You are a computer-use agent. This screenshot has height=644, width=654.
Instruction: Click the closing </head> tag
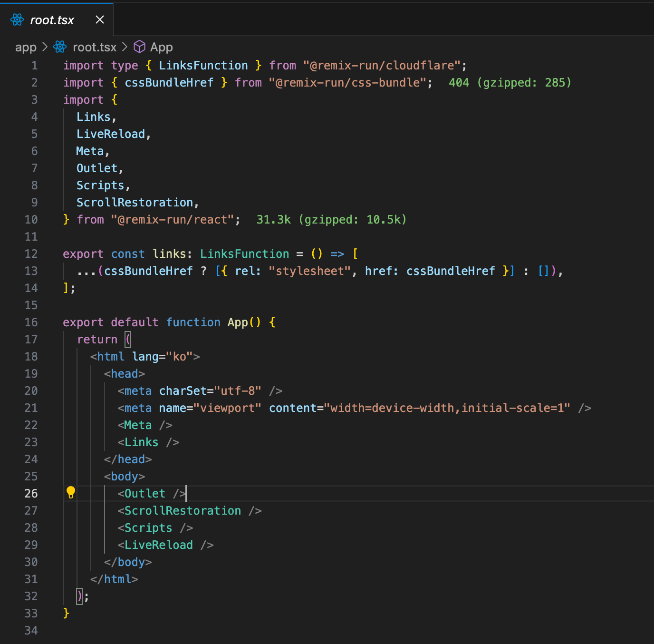(x=128, y=459)
